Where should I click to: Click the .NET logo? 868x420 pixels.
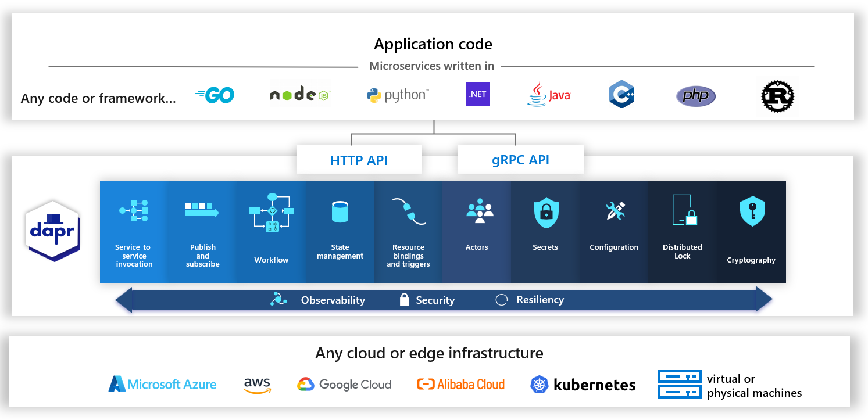coord(477,94)
